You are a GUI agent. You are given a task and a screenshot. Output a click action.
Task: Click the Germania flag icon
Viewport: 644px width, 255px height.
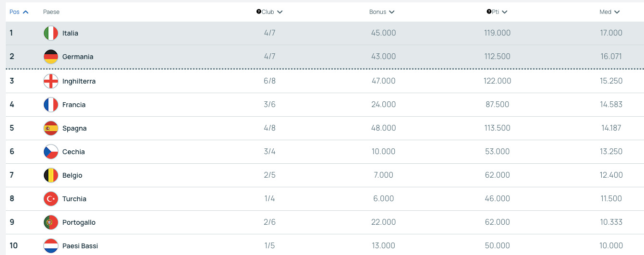(51, 57)
